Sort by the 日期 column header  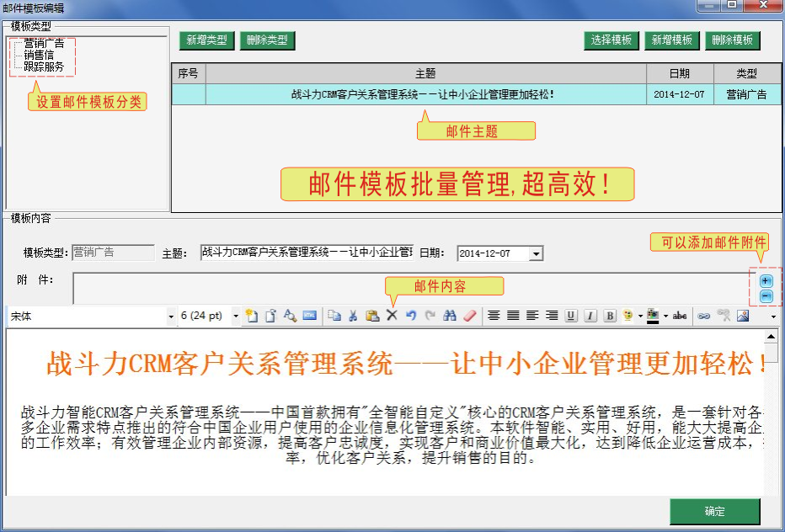pos(680,74)
